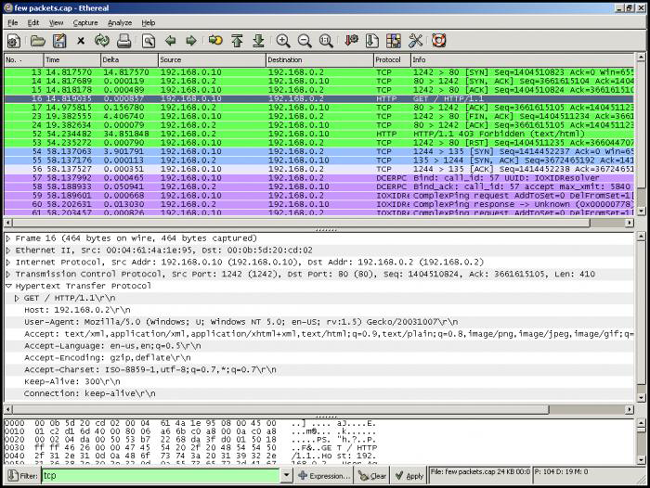
Task: Click the Reload capture file icon
Action: click(102, 41)
